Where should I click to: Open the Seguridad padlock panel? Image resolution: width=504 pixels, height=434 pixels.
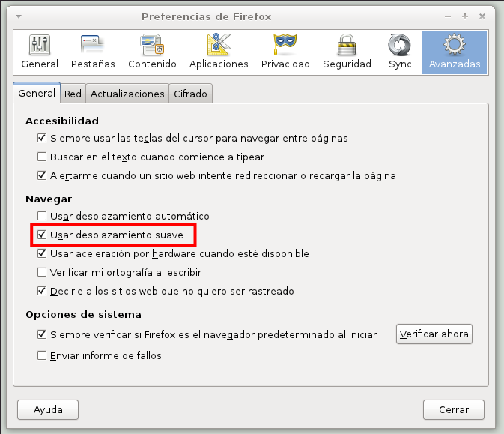(347, 52)
